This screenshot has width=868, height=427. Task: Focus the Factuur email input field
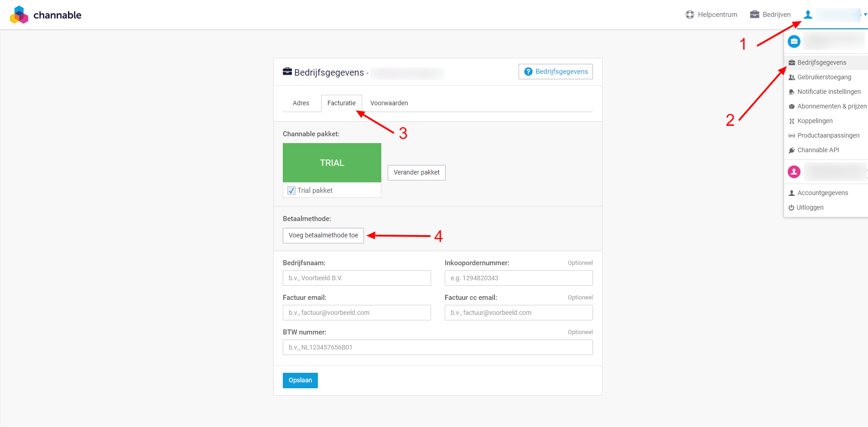[357, 313]
